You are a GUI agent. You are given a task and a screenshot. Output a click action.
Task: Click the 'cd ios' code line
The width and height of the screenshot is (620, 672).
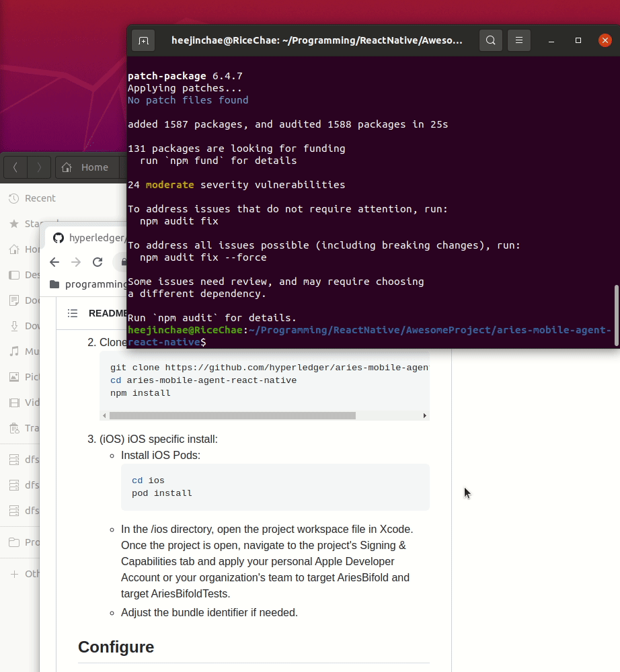point(148,480)
